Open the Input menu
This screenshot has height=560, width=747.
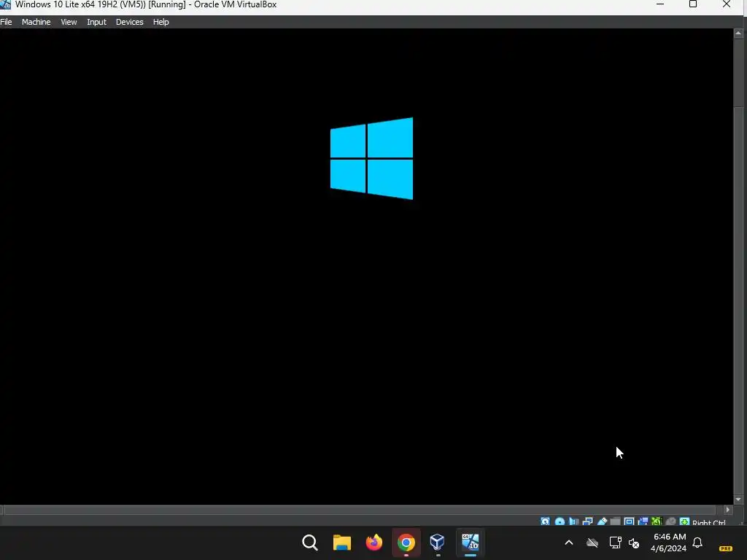point(97,22)
